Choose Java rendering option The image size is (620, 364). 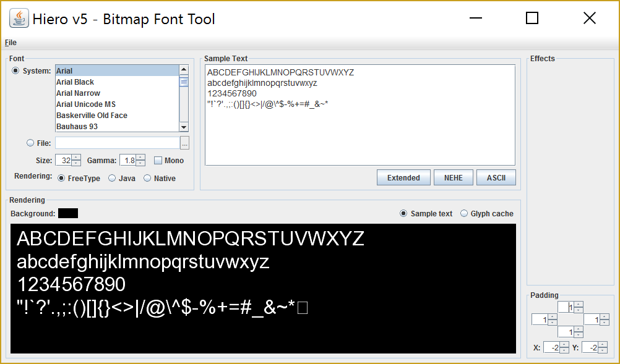(112, 178)
